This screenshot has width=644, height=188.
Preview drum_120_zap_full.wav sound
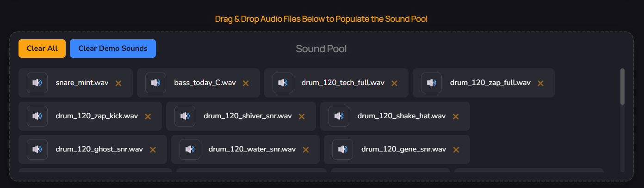coord(431,83)
